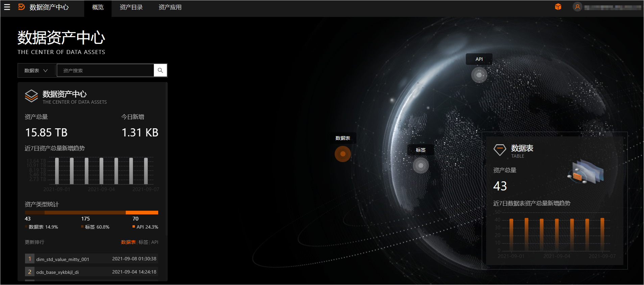Open the hamburger menu icon

point(7,7)
